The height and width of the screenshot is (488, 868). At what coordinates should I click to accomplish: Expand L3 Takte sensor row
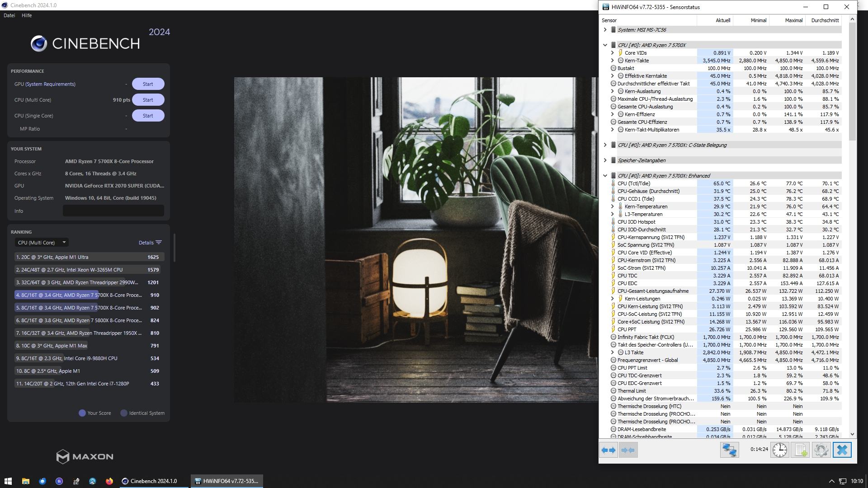coord(613,352)
